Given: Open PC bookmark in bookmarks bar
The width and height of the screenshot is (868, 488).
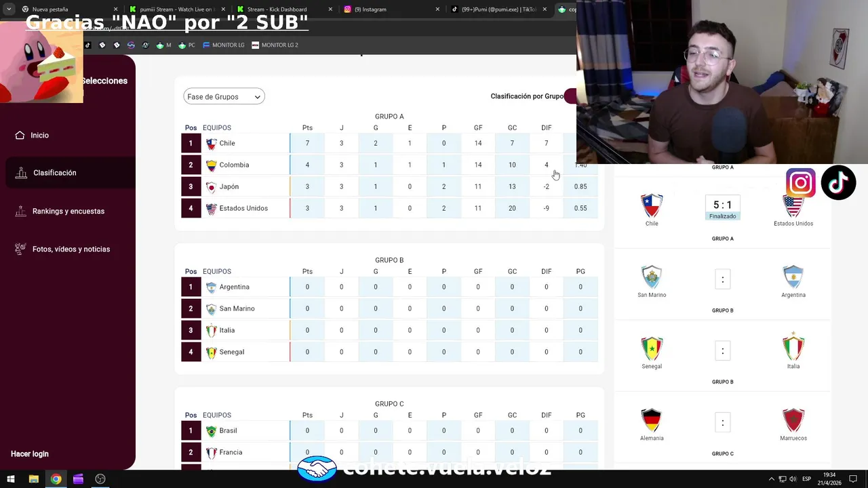Looking at the screenshot, I should pyautogui.click(x=186, y=45).
